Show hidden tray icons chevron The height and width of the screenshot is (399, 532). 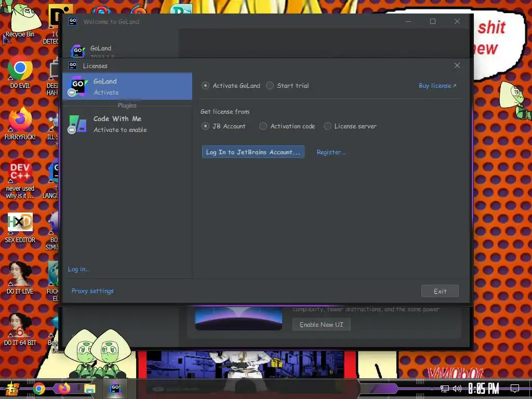(432, 389)
